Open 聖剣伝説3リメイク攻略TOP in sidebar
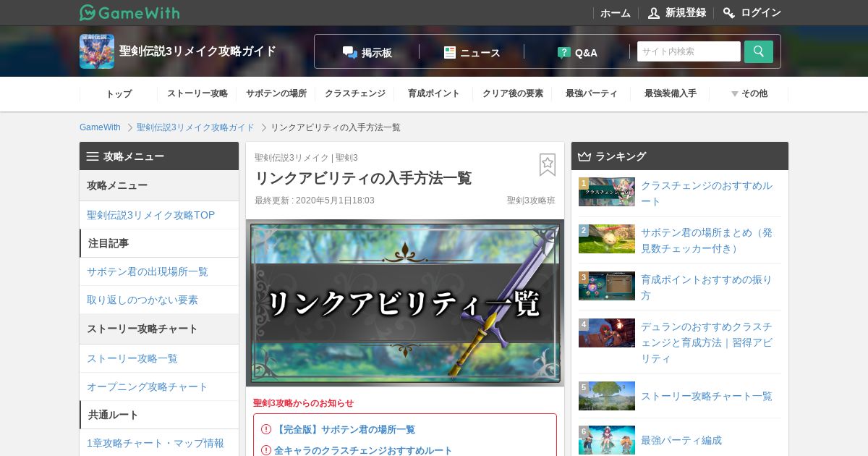 (x=150, y=215)
